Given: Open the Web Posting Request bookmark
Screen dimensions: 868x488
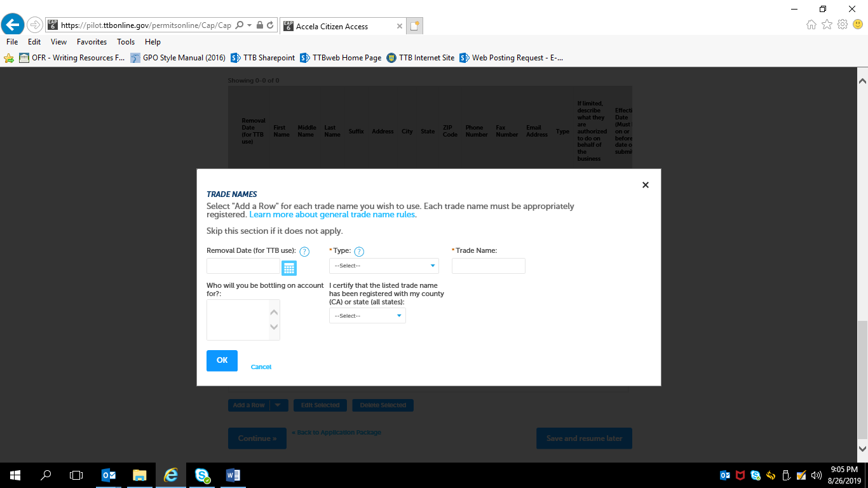Looking at the screenshot, I should tap(512, 58).
